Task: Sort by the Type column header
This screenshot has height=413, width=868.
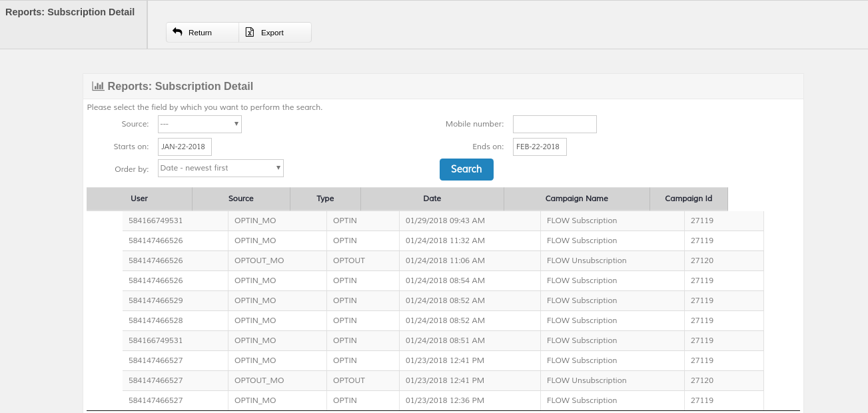Action: tap(325, 199)
